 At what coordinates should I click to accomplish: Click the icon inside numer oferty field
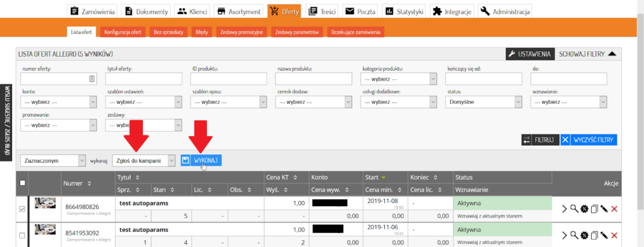tap(92, 79)
